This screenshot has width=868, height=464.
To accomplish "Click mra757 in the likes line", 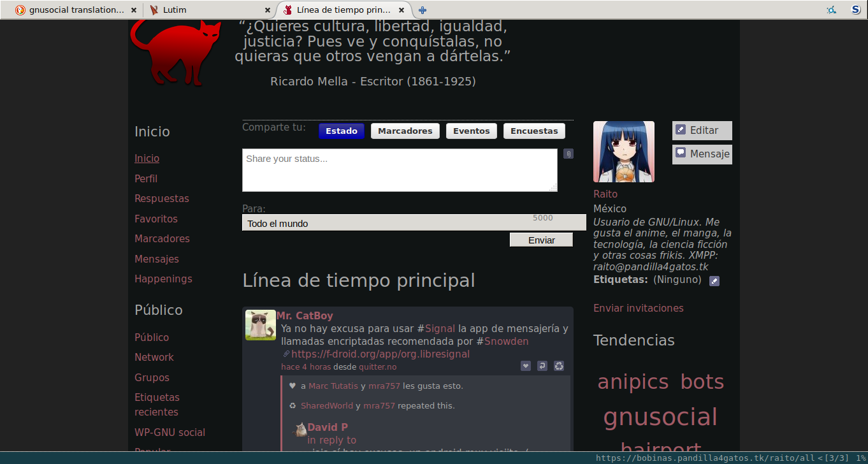I will (x=384, y=386).
